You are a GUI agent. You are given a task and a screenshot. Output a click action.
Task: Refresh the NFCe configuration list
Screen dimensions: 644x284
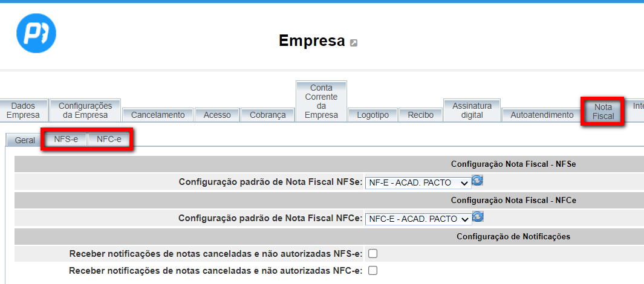(x=478, y=217)
